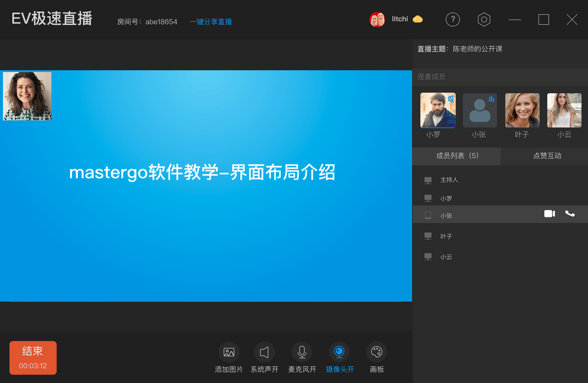Click the desktop device icon next to 小罗
The height and width of the screenshot is (383, 588).
(x=428, y=198)
